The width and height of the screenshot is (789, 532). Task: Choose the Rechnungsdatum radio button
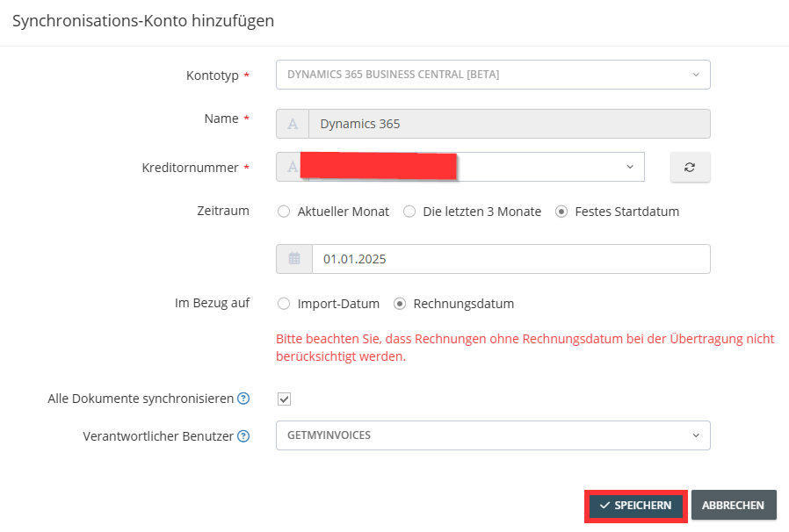[x=400, y=304]
